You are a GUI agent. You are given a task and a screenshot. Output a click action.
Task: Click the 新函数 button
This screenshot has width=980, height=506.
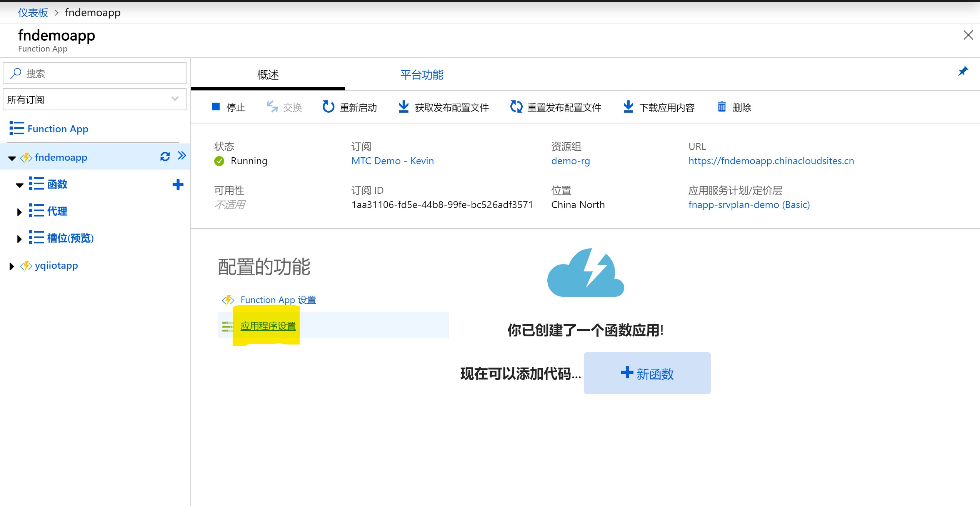click(647, 373)
